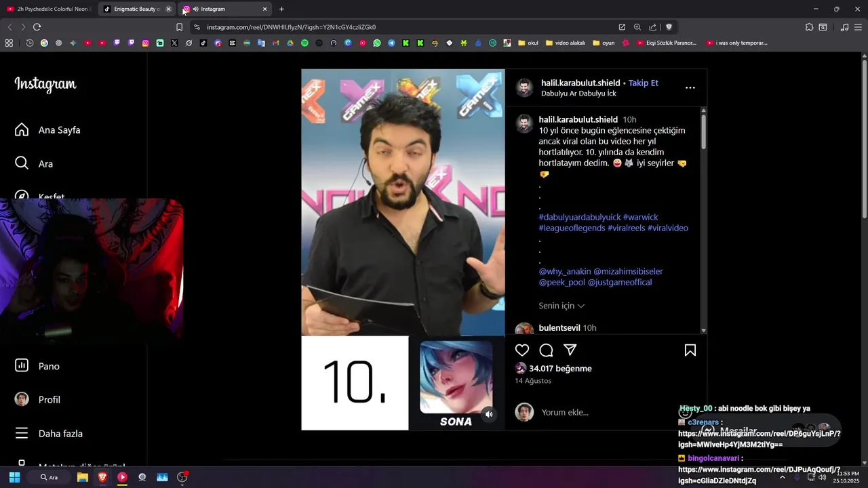The height and width of the screenshot is (488, 868).
Task: Open the TikTok bookmark icon
Action: (x=203, y=43)
